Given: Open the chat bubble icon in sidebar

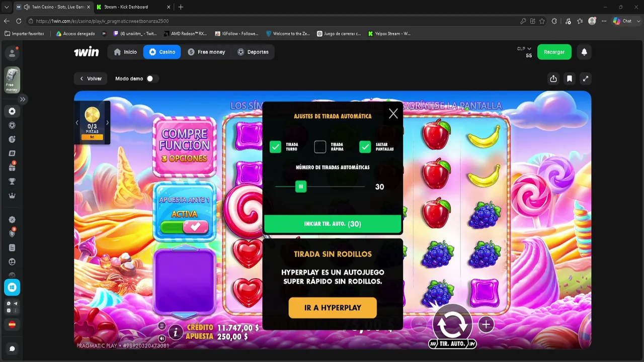Looking at the screenshot, I should [12, 348].
